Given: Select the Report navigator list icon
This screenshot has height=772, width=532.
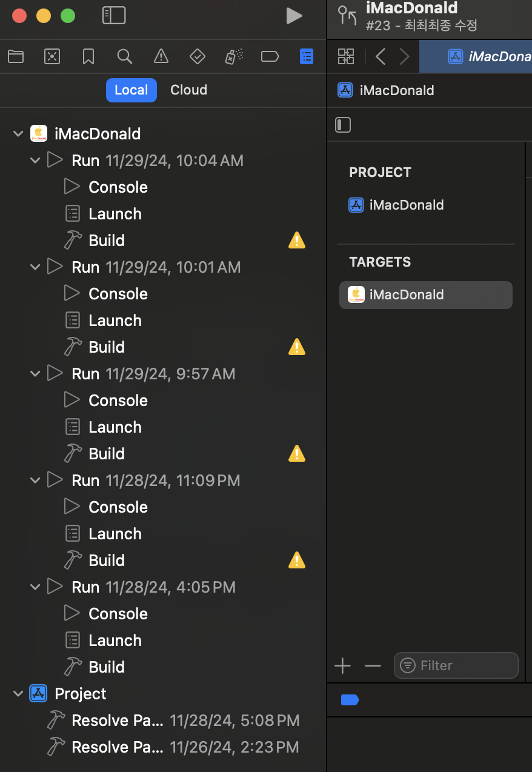Looking at the screenshot, I should tap(307, 56).
